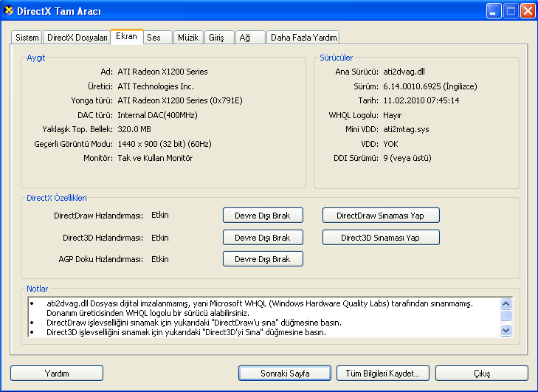Click the first note about ati2dvag.dll signing

pyautogui.click(x=260, y=309)
